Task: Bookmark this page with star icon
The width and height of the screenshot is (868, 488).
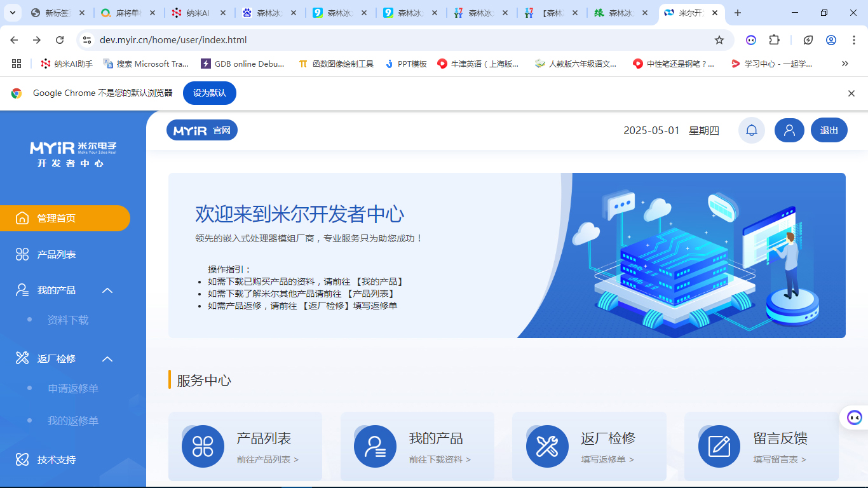Action: point(719,40)
